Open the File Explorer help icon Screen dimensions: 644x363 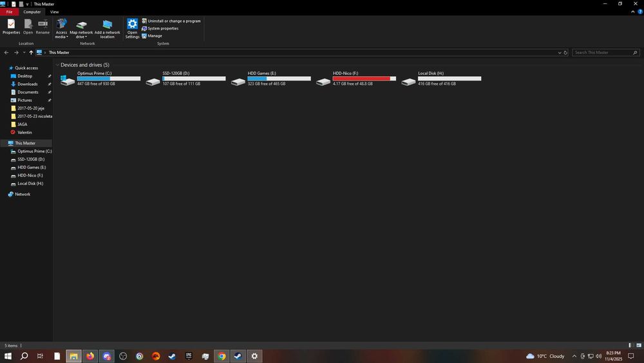pos(640,12)
